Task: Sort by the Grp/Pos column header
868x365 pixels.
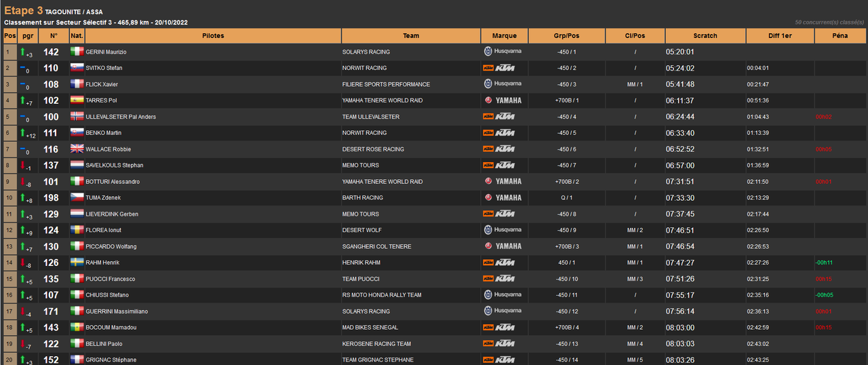Action: 567,36
